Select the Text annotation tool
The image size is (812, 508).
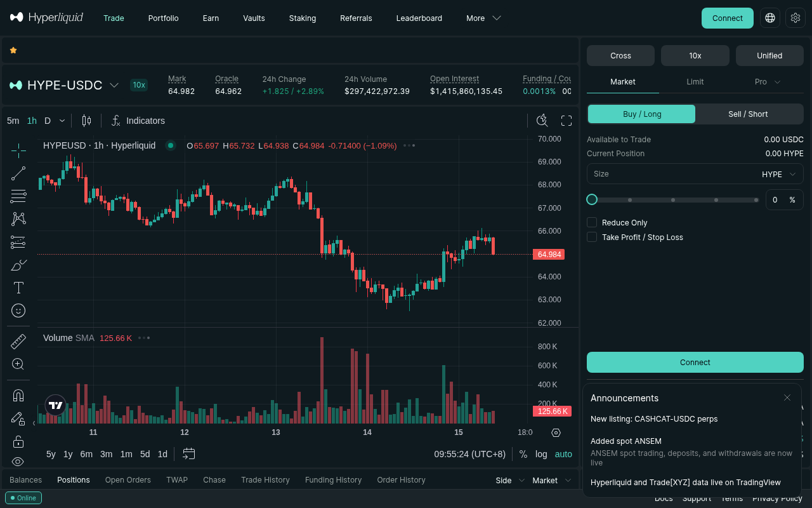(x=18, y=288)
